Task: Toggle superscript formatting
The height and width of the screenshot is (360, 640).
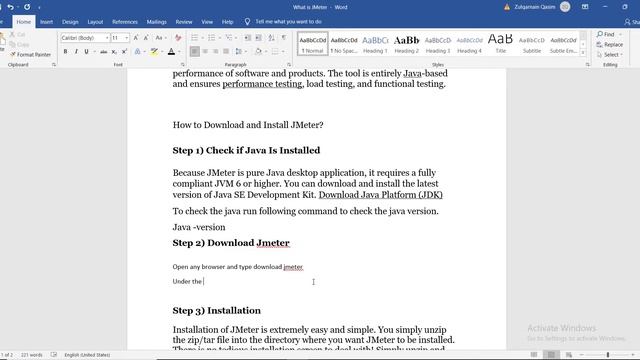Action: (x=124, y=51)
